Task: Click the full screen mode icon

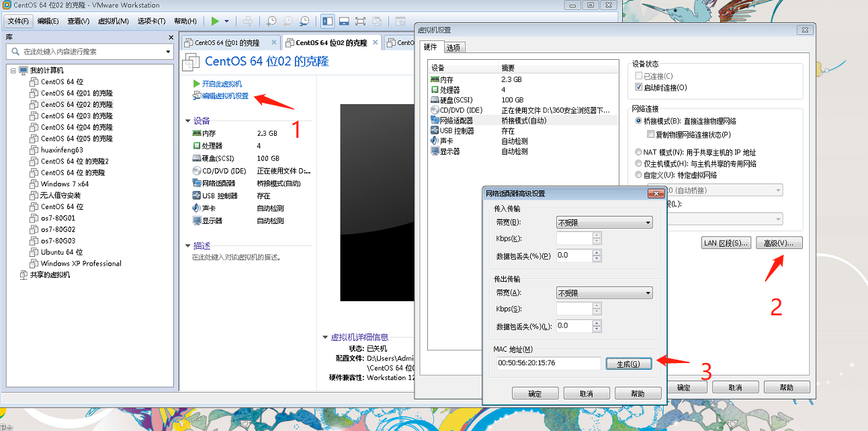Action: [x=360, y=21]
